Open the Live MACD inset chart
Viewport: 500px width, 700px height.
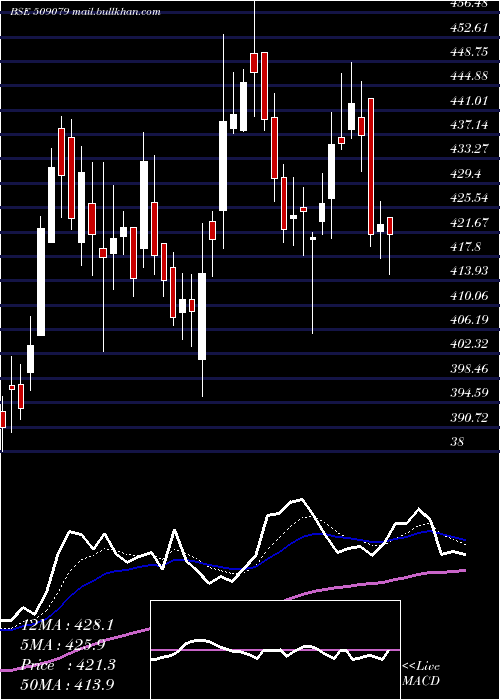click(x=275, y=650)
